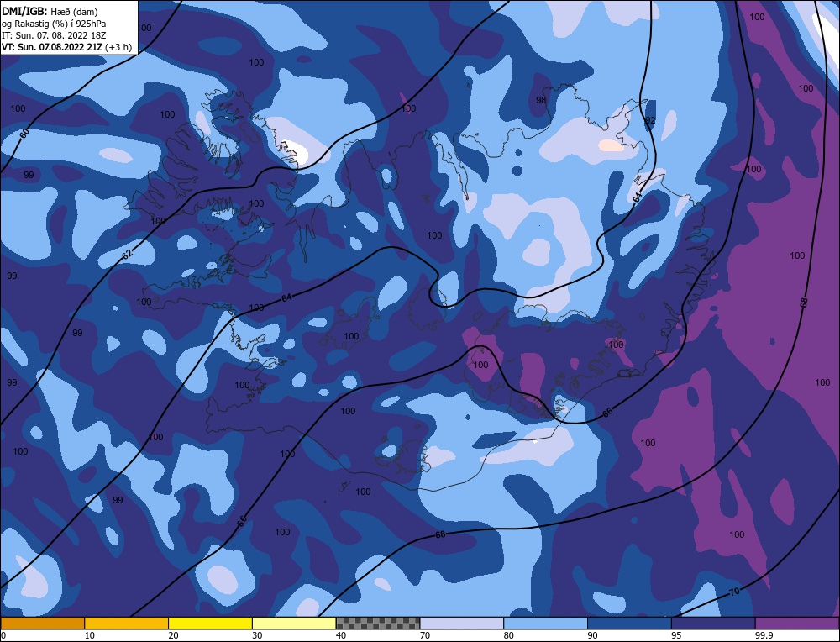Click the "95" legend tick label

pyautogui.click(x=676, y=635)
